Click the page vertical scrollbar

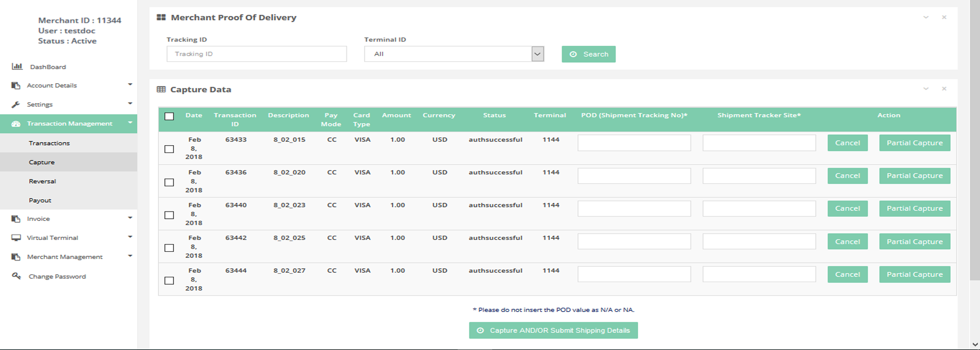click(x=974, y=154)
